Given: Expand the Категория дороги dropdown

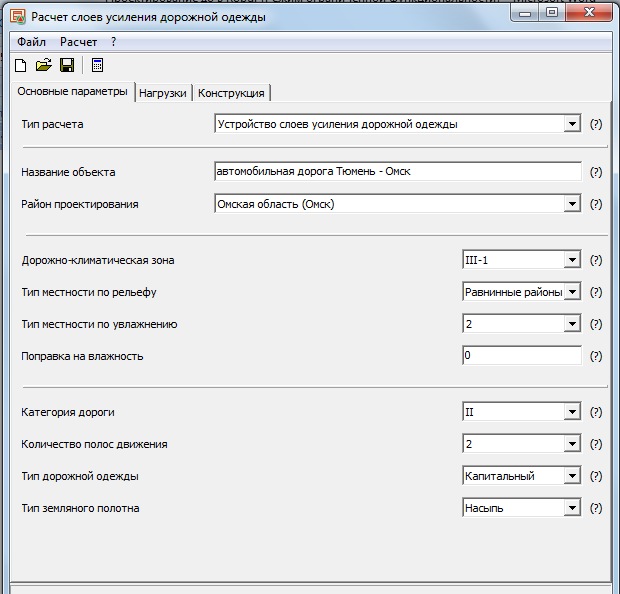Looking at the screenshot, I should (572, 412).
